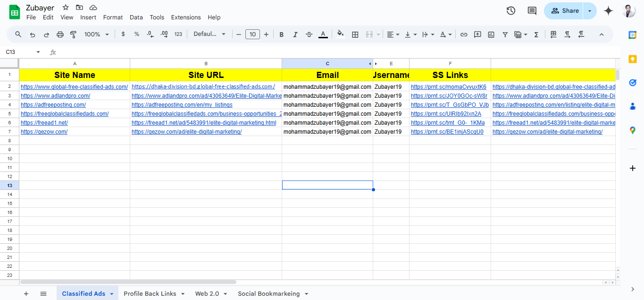The image size is (644, 300).
Task: Open the font family dropdown
Action: click(x=209, y=34)
